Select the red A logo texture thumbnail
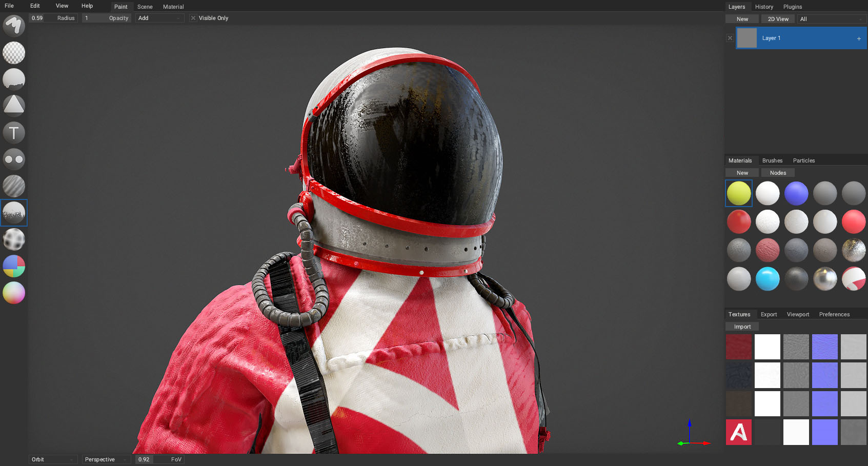This screenshot has width=868, height=466. tap(739, 432)
